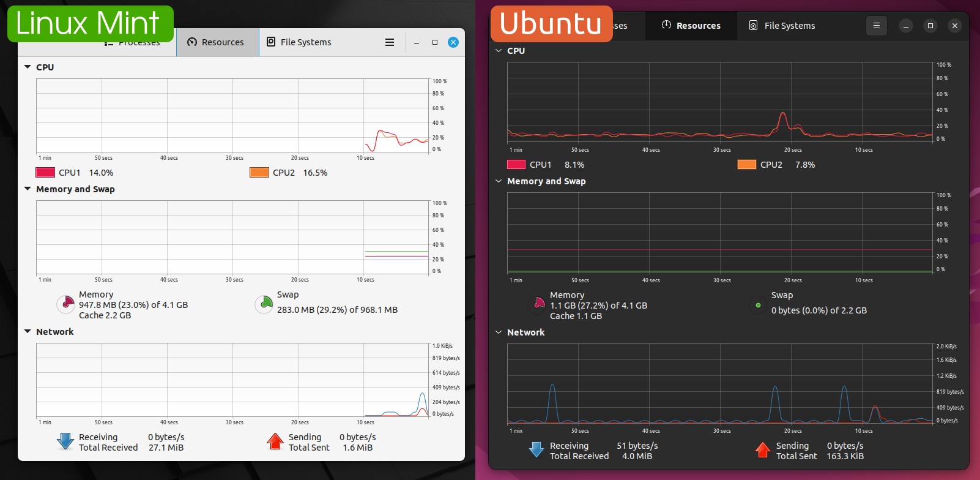Collapse Memory and Swap section in Mint window
This screenshot has height=480, width=980.
[x=28, y=189]
